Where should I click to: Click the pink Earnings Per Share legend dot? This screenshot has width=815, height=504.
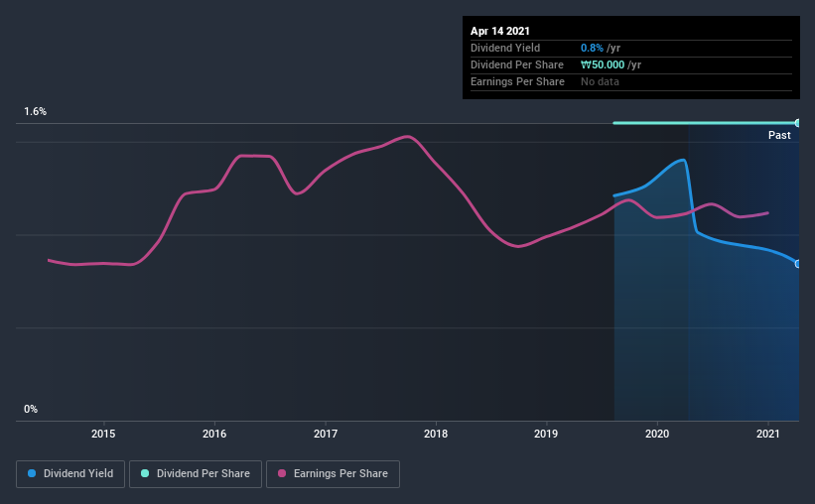(x=282, y=473)
